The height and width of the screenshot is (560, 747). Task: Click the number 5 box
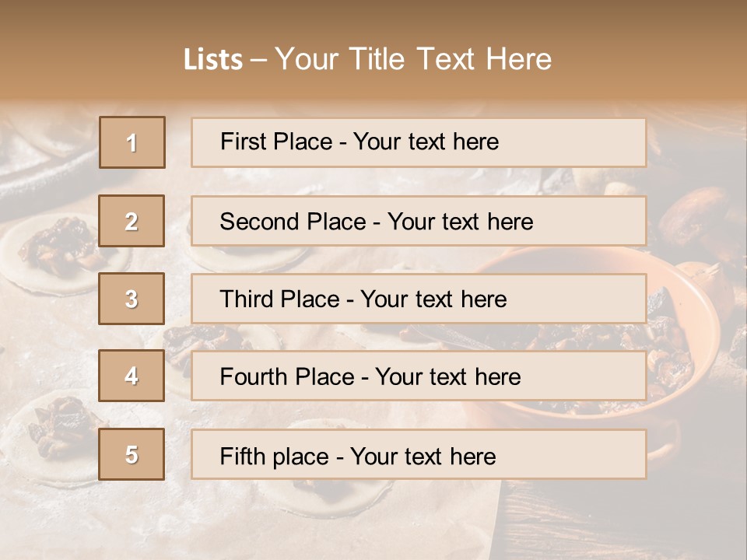(132, 454)
